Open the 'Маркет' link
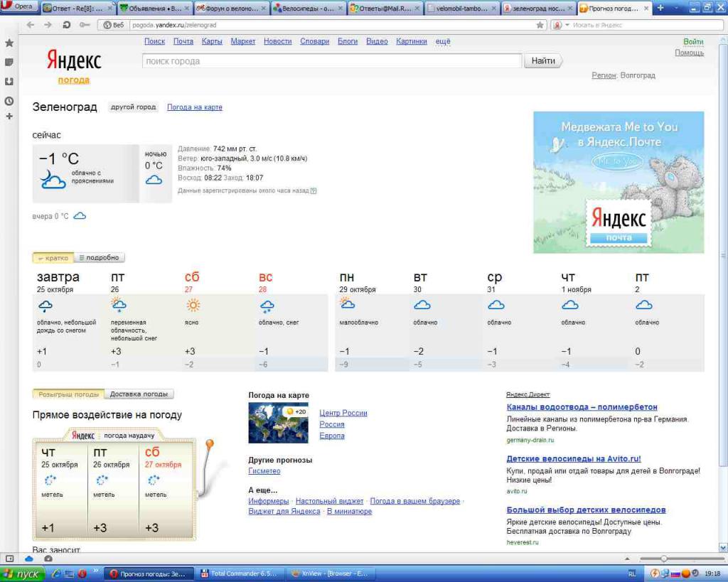The width and height of the screenshot is (728, 582). (243, 41)
